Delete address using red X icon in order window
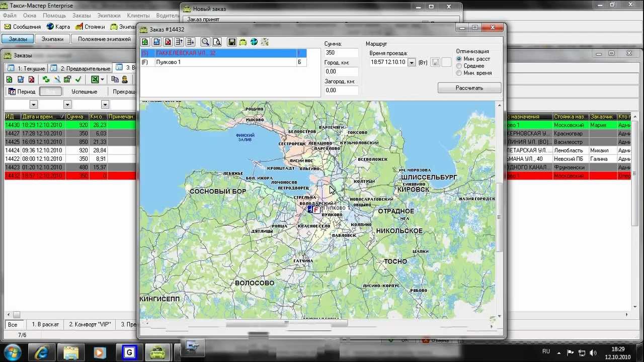Image resolution: width=644 pixels, height=362 pixels. [x=168, y=42]
